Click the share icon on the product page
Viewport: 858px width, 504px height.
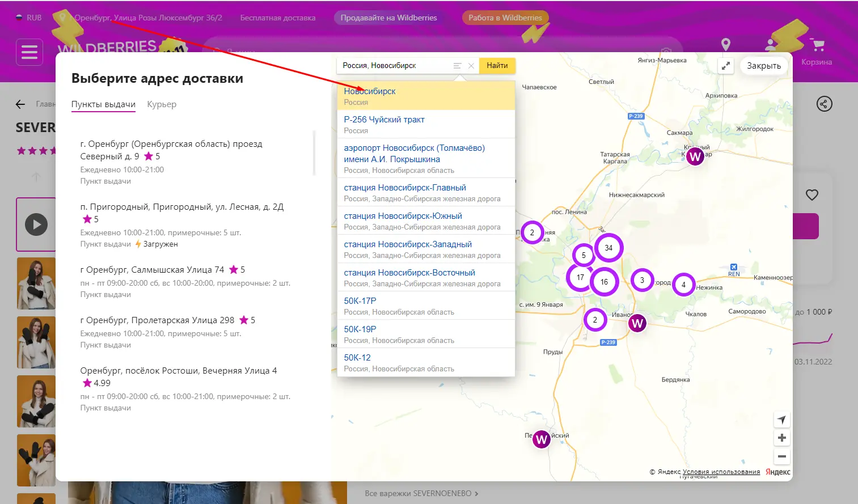pyautogui.click(x=824, y=104)
